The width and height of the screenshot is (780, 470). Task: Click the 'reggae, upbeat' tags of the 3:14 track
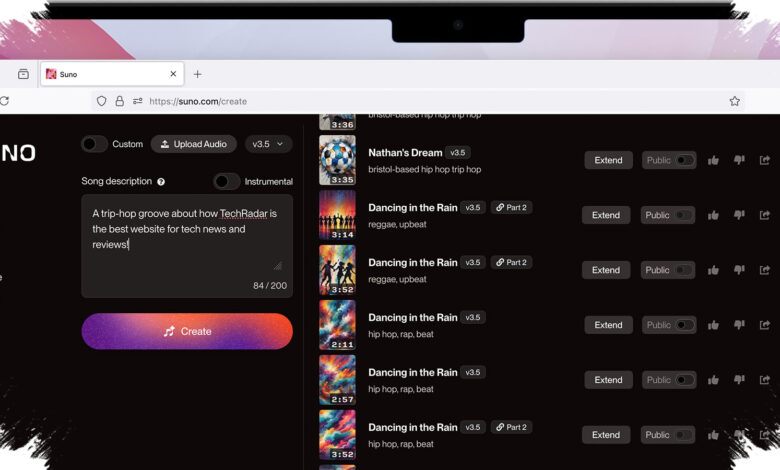397,224
